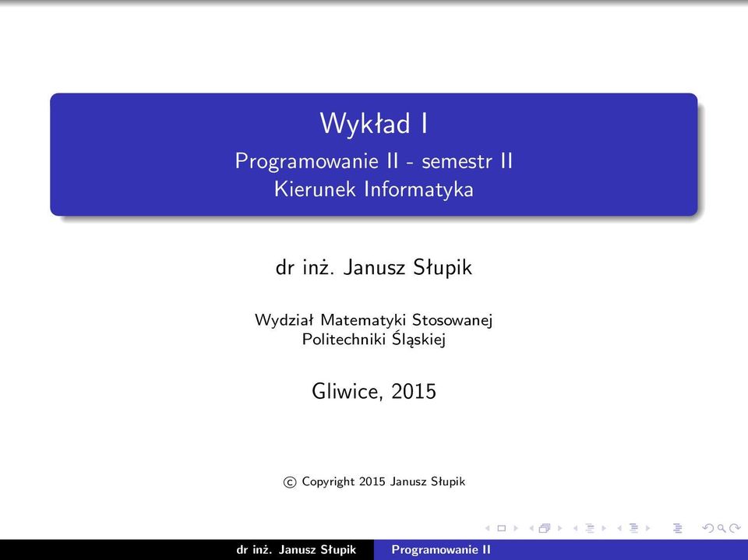
Task: Go to the next slide using the arrow after the rectangle
Action: (516, 528)
